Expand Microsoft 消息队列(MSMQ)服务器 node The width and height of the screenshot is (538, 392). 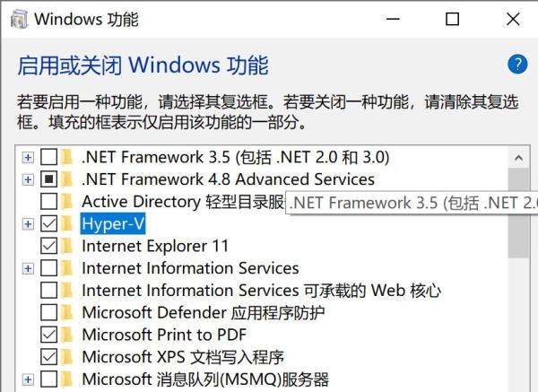pos(29,379)
